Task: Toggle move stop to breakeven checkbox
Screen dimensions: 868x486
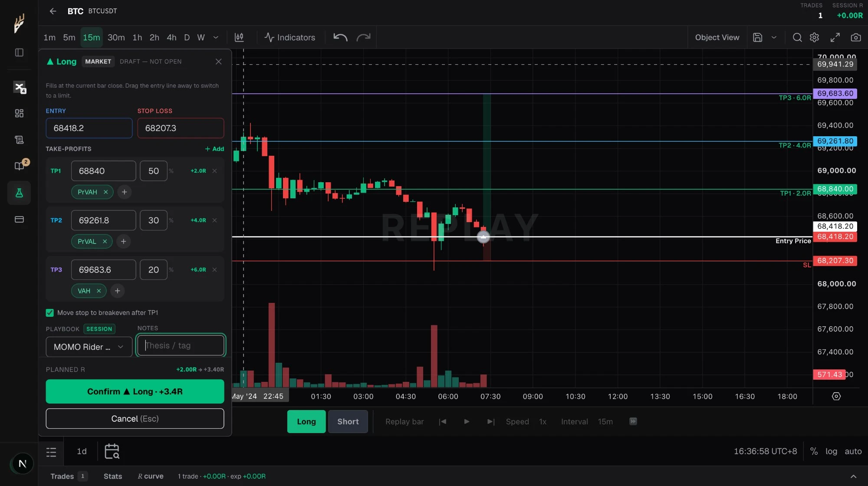Action: (50, 312)
